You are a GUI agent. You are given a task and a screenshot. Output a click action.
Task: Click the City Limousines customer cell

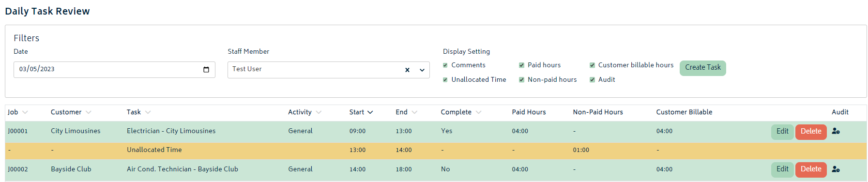pos(76,131)
